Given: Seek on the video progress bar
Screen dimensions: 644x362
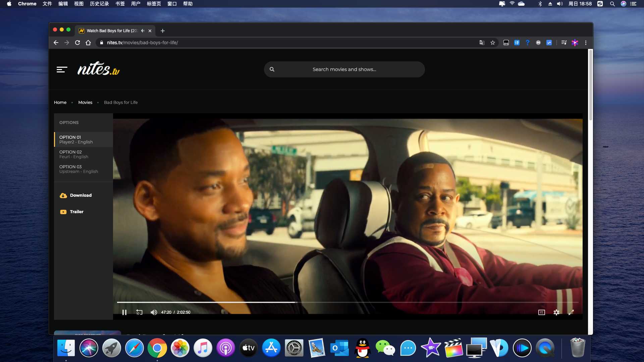Looking at the screenshot, I should [347, 302].
